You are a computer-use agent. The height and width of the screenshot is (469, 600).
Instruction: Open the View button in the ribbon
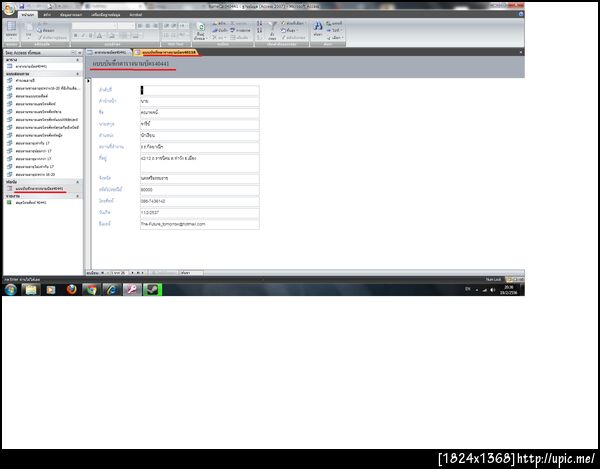pyautogui.click(x=11, y=30)
